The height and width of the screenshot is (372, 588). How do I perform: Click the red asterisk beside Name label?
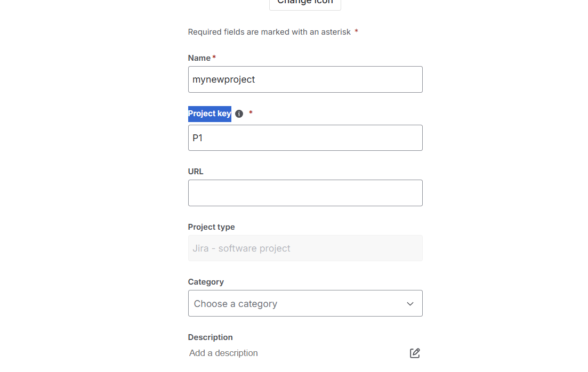tap(214, 57)
